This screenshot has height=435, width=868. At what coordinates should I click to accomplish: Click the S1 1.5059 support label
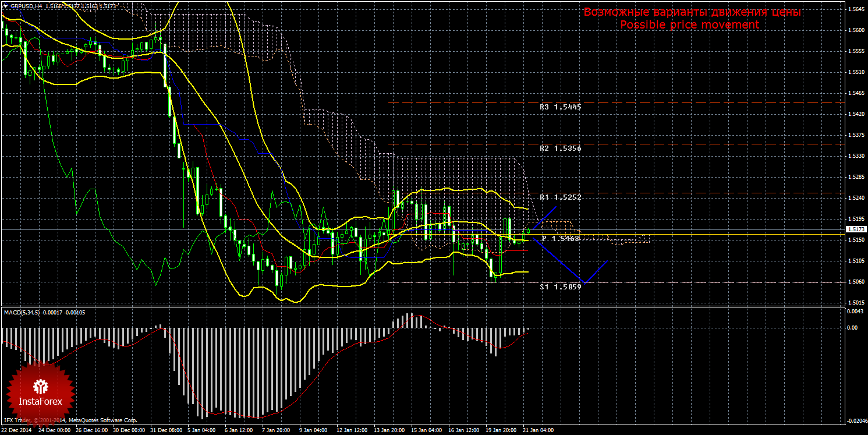coord(560,287)
